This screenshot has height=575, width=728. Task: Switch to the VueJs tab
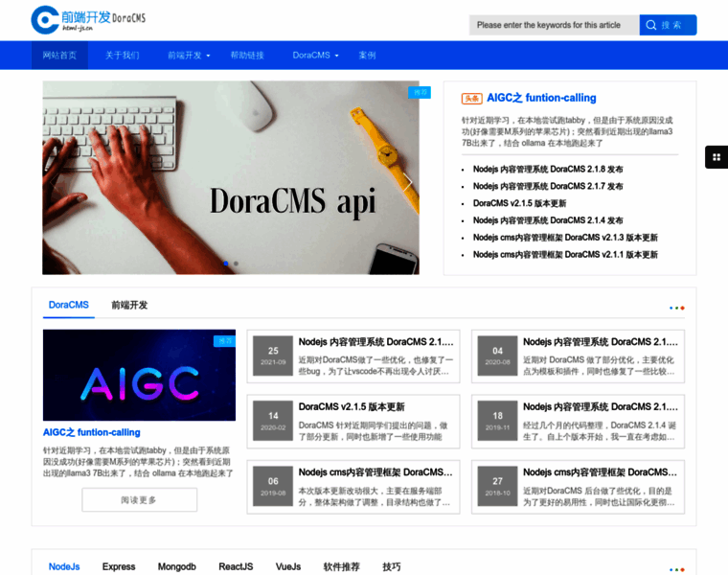[288, 566]
